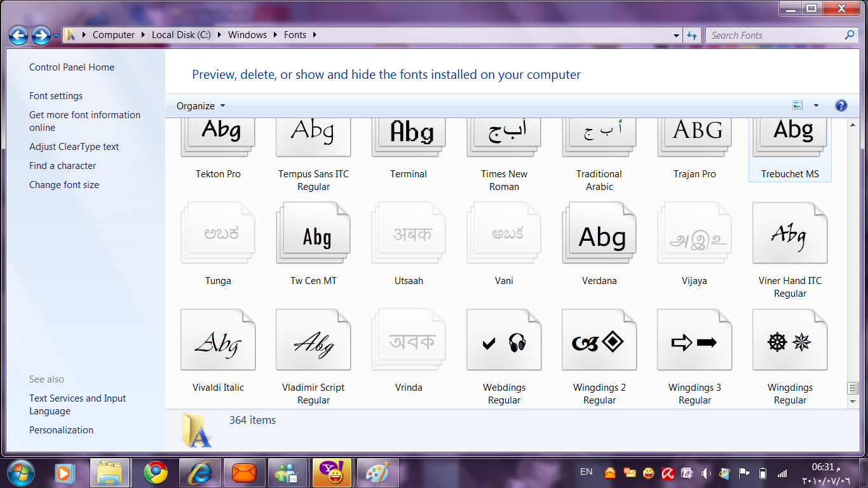The image size is (868, 488).
Task: Open Change font size link
Action: click(x=64, y=185)
